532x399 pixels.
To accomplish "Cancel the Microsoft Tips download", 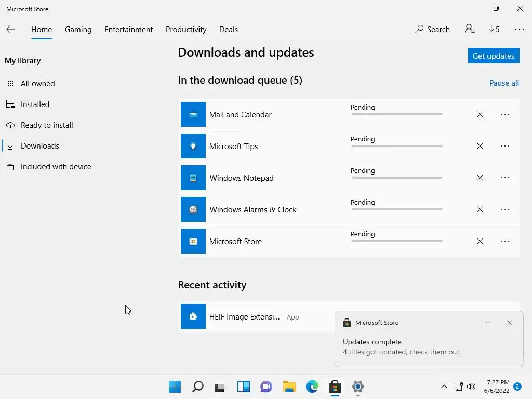I will (480, 146).
